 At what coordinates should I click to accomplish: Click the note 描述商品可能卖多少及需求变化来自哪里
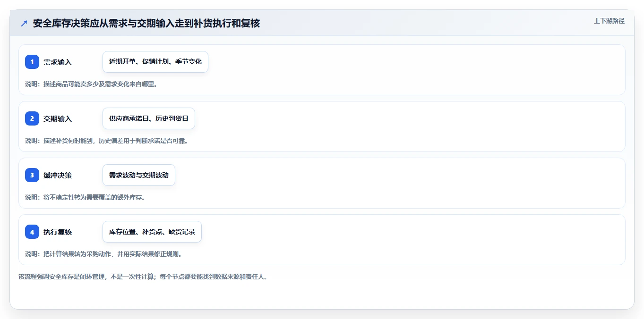91,84
